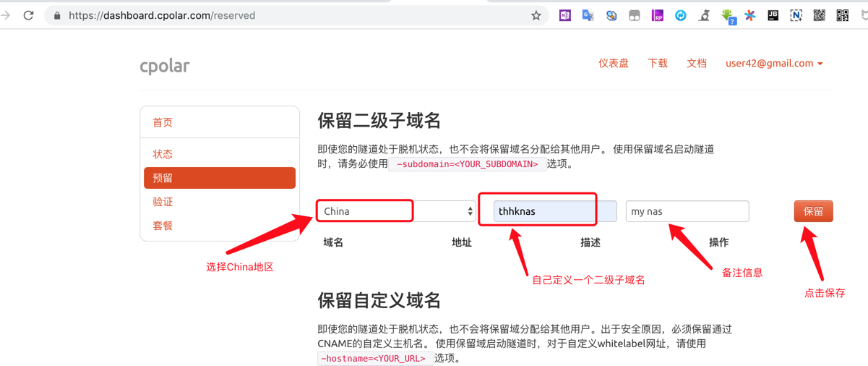Click the 描述 column header

[x=590, y=242]
